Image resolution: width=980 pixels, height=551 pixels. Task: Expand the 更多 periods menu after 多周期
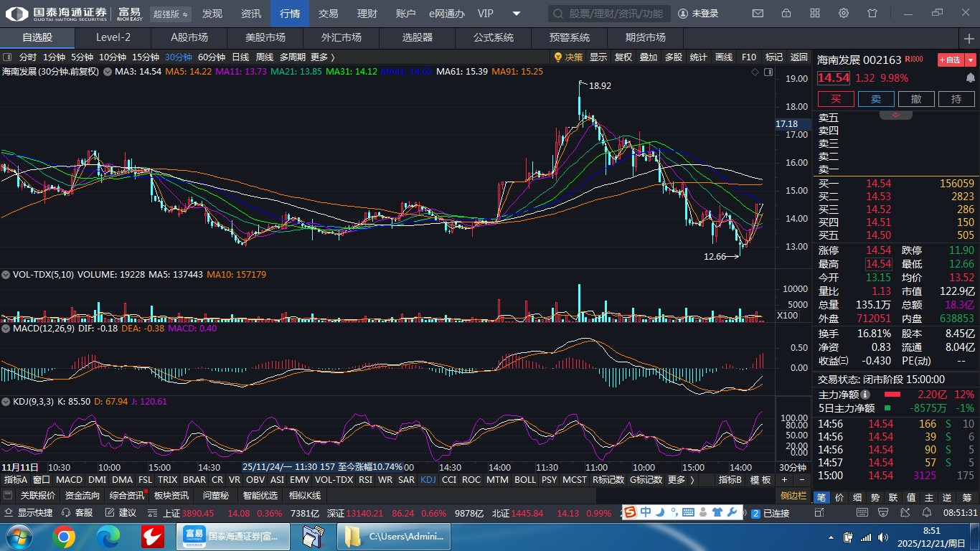322,57
